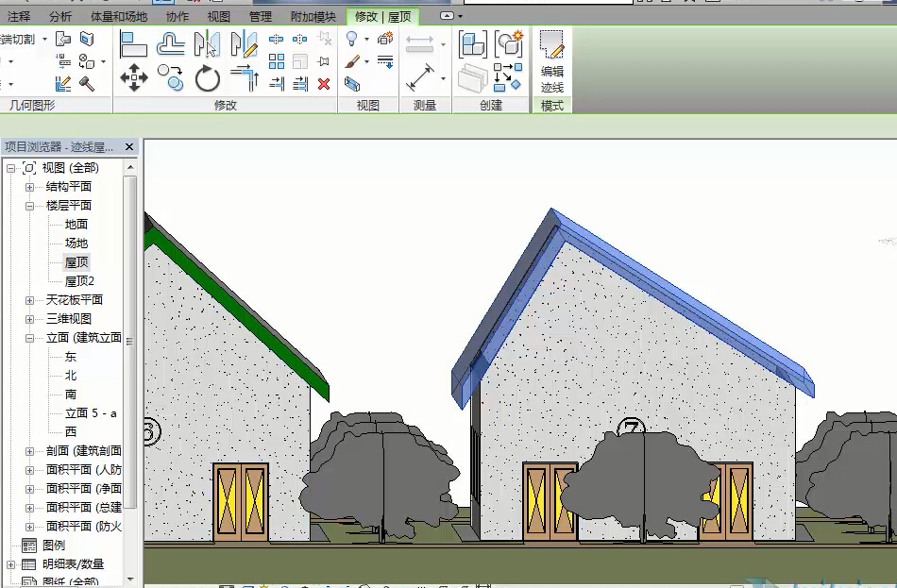Open the 东 elevation view
The image size is (897, 588).
pyautogui.click(x=71, y=357)
